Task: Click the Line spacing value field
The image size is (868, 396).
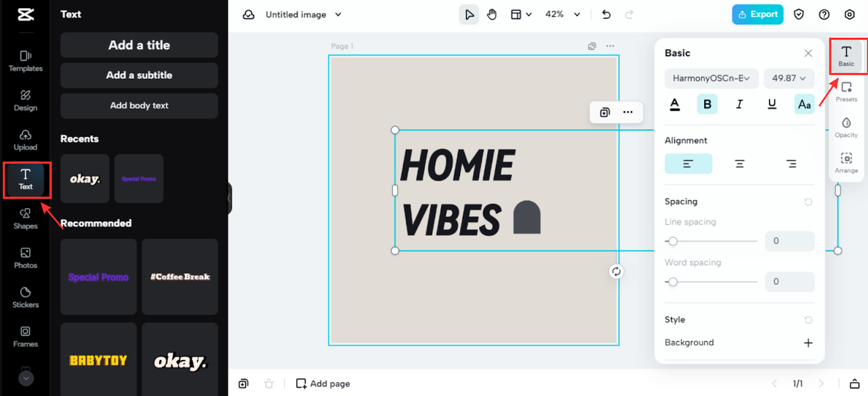Action: 789,241
